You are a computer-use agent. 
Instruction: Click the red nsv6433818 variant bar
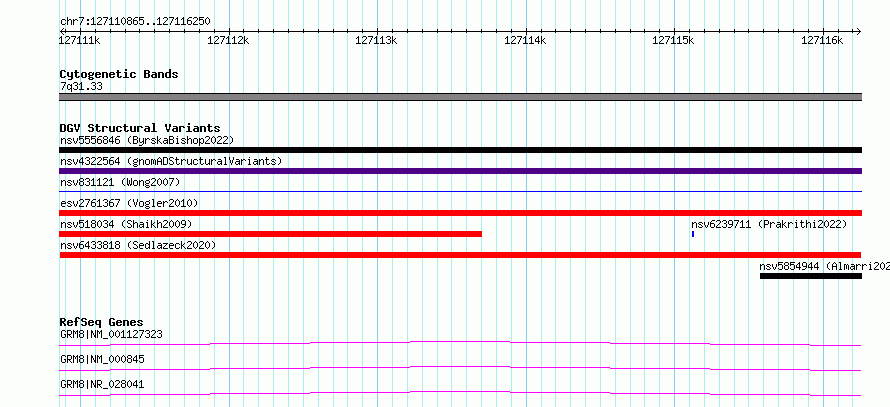[x=460, y=255]
